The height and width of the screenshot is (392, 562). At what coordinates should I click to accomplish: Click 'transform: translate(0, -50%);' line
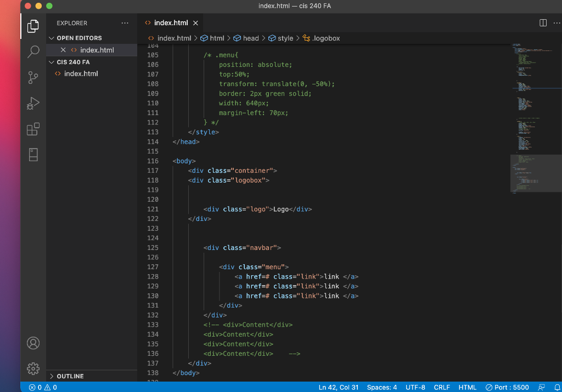tap(277, 84)
